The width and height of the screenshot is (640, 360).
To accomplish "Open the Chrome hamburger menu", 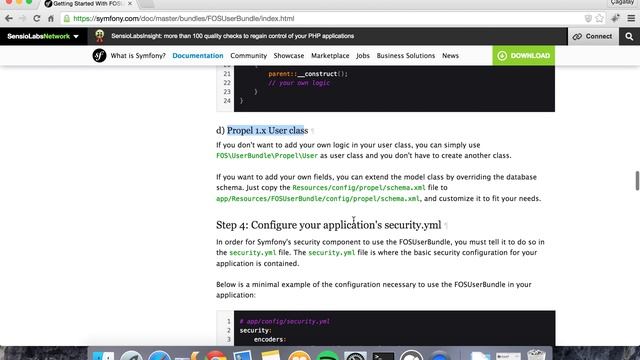I will tap(631, 18).
